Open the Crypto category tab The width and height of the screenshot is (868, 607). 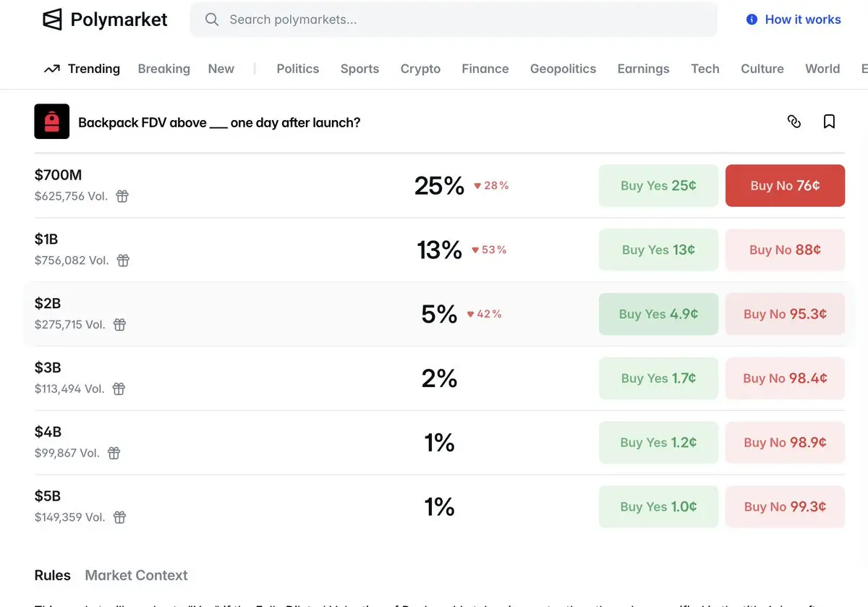(x=420, y=69)
